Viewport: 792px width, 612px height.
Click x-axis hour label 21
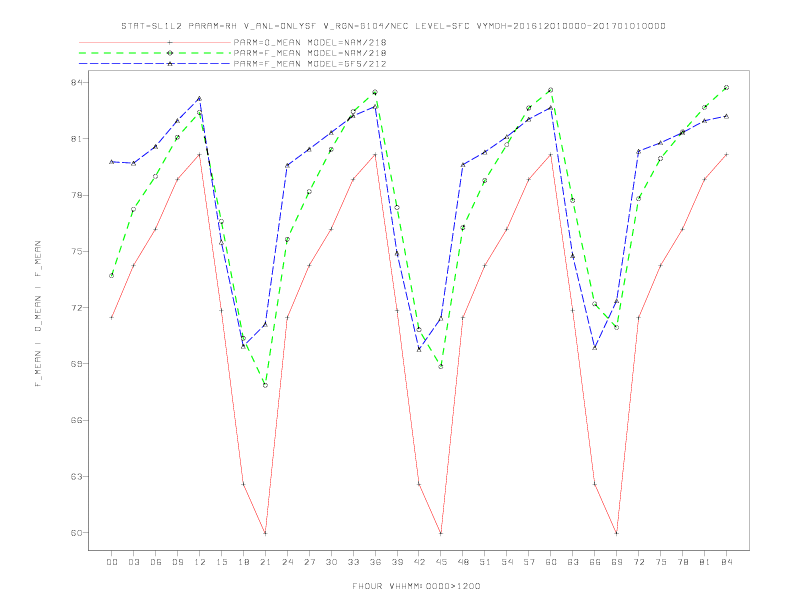click(265, 562)
